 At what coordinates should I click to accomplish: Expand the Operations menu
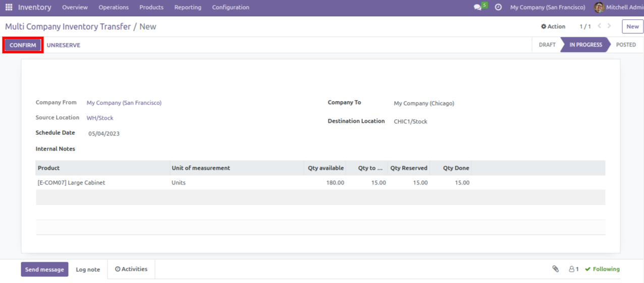coord(114,8)
